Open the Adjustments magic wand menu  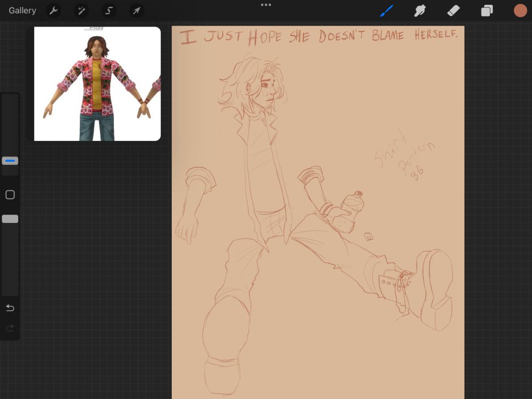[81, 11]
